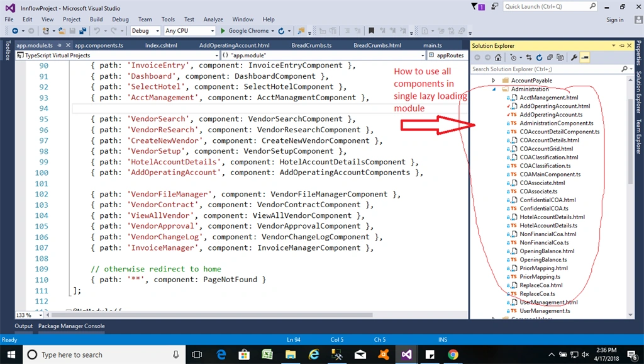This screenshot has height=364, width=644.
Task: Open Properties wrench icon in Solution Explorer
Action: click(574, 57)
